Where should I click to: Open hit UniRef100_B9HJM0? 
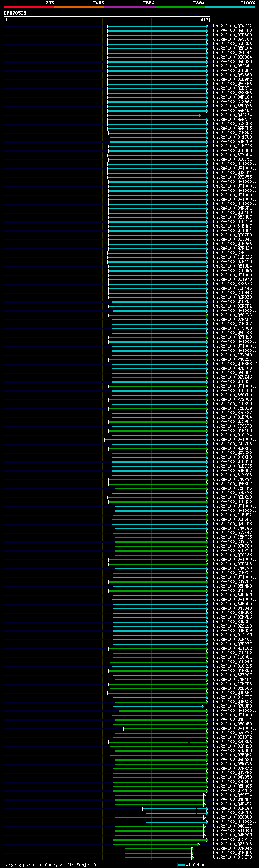point(232,30)
